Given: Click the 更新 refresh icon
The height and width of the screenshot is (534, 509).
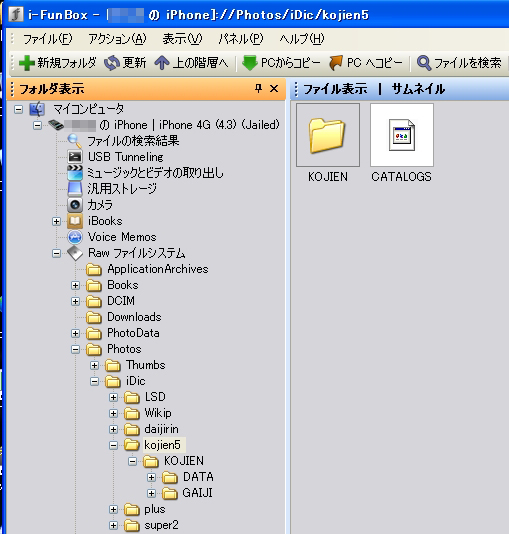Looking at the screenshot, I should click(112, 63).
